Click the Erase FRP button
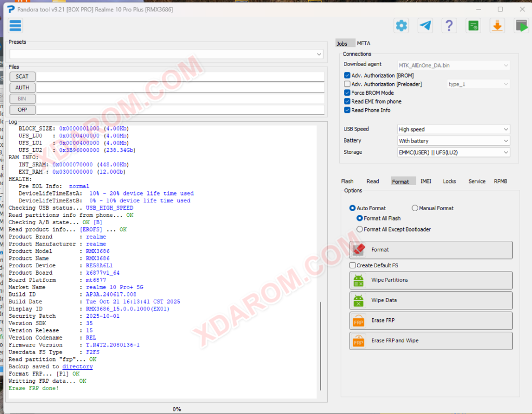Screen dimensions: 532x414 pyautogui.click(x=431, y=320)
